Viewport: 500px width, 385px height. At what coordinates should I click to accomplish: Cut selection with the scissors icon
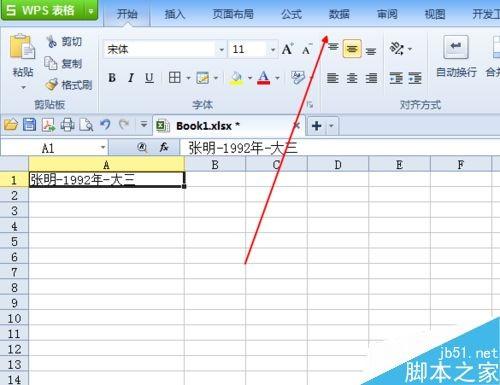(x=51, y=41)
